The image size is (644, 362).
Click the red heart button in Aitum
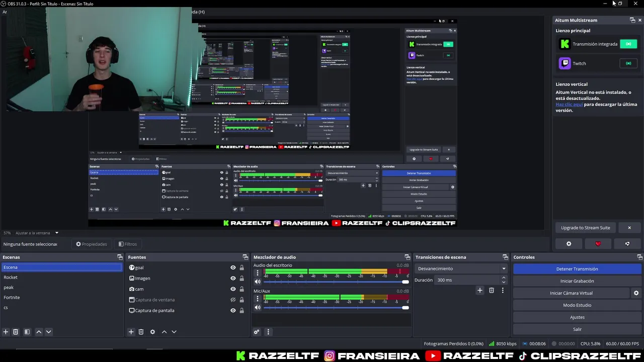pos(598,244)
